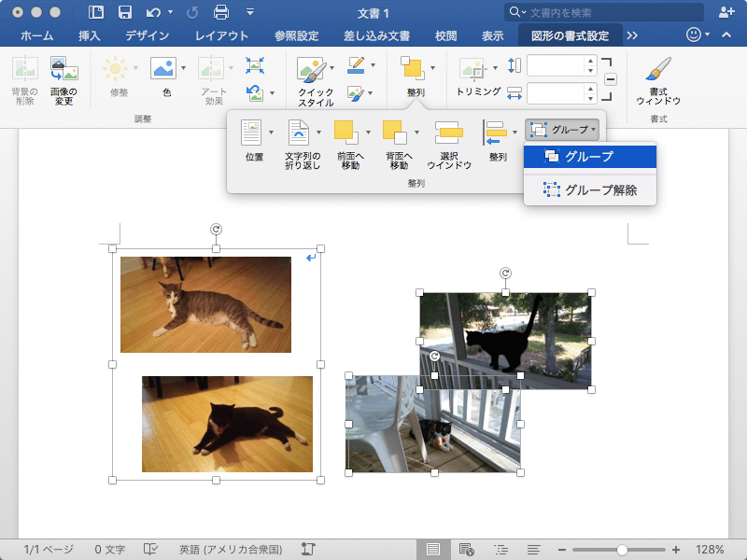The image size is (747, 560).
Task: Click the 文書内を検索 search field
Action: [x=604, y=12]
